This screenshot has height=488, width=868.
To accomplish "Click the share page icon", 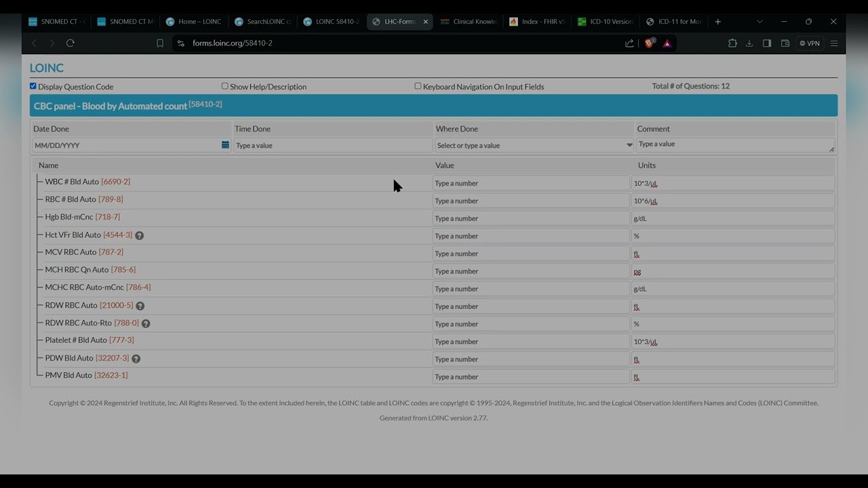I will (x=629, y=43).
